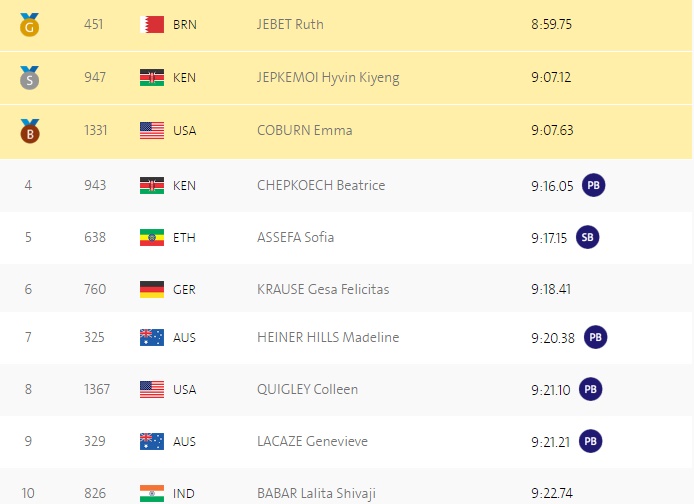This screenshot has height=504, width=694.
Task: Open CHEPKOECH Beatrice's profile
Action: pos(321,185)
